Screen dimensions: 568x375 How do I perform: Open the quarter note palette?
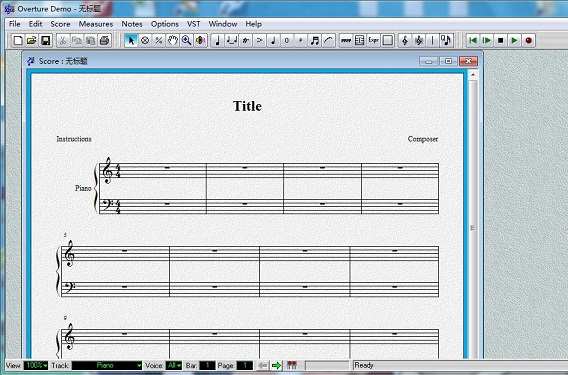(218, 40)
